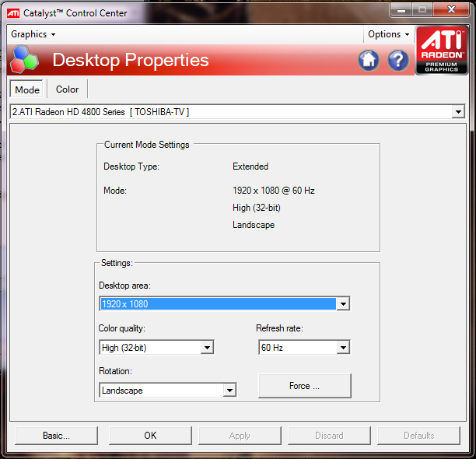Open the Options menu
The width and height of the screenshot is (476, 459).
(388, 34)
